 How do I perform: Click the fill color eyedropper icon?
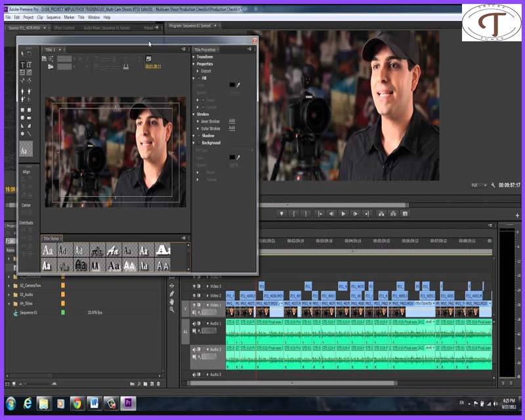pyautogui.click(x=238, y=85)
